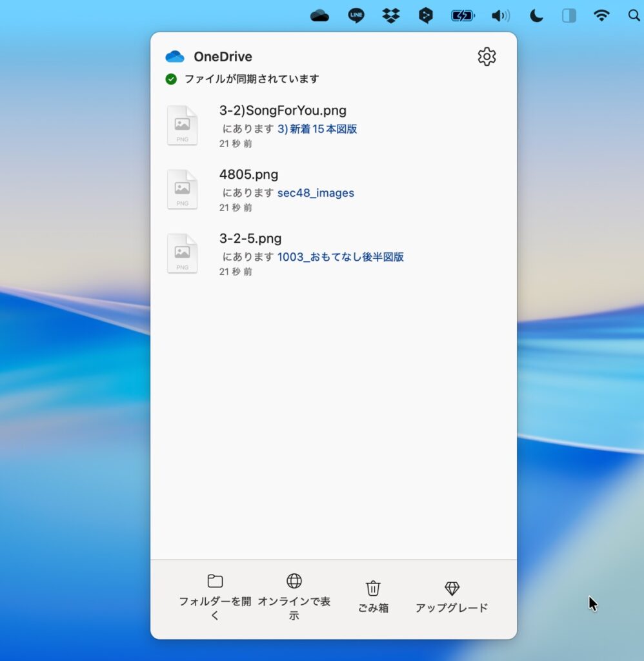
Task: Select file 3-2)SongForYou.png
Action: pos(283,110)
